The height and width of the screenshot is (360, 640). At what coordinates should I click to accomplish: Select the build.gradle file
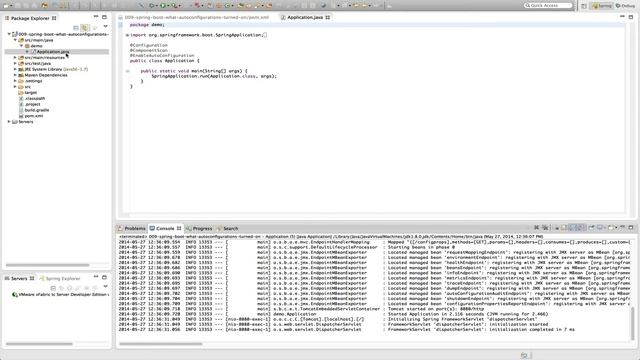37,110
